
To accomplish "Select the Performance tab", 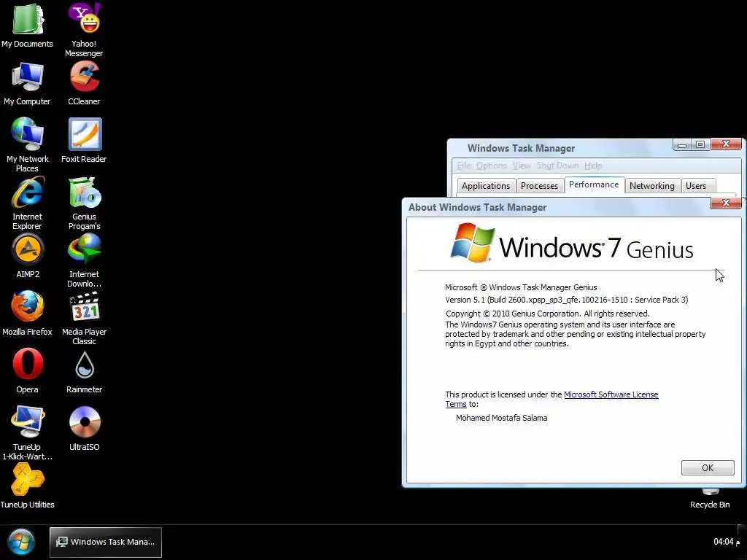I will tap(594, 184).
